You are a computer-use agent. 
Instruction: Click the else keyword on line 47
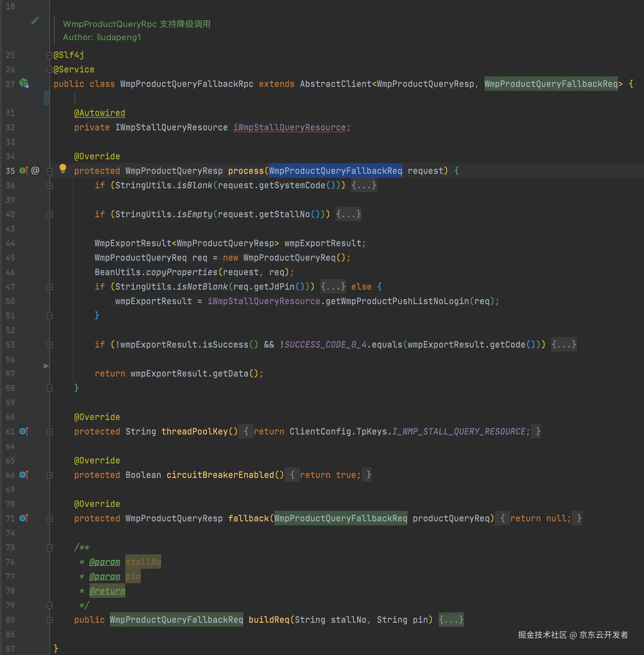[x=361, y=286]
